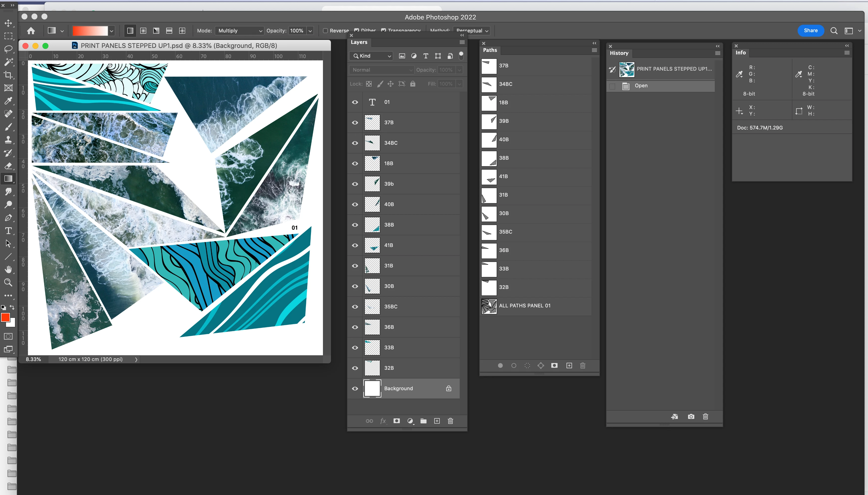
Task: Hide the 41B layer
Action: coord(355,245)
